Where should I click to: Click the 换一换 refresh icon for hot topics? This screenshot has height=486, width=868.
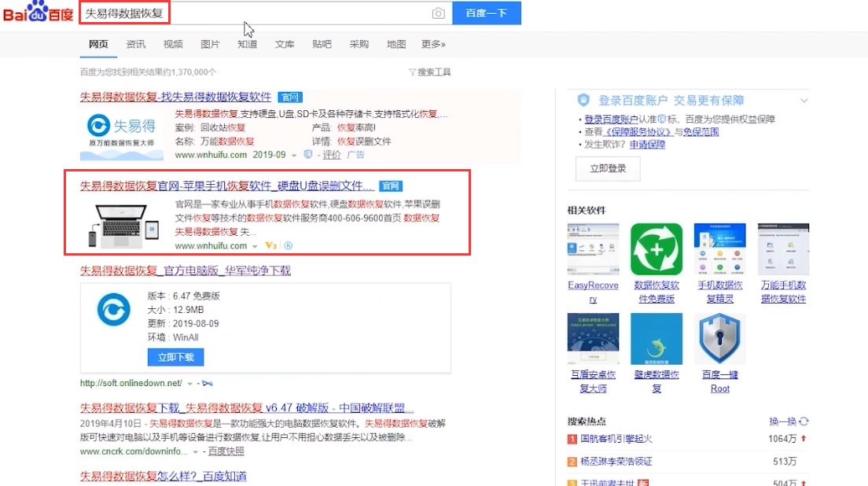click(802, 421)
